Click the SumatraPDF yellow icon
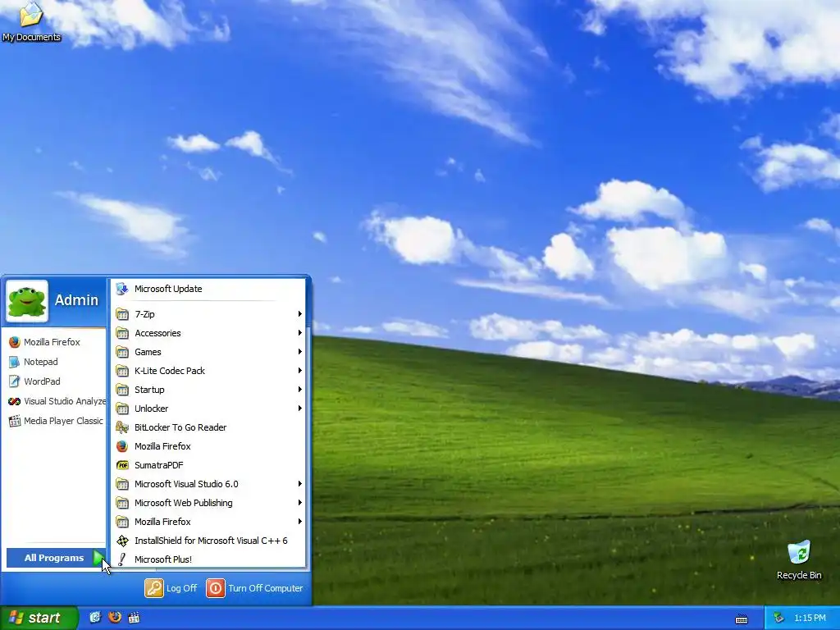 (x=122, y=465)
